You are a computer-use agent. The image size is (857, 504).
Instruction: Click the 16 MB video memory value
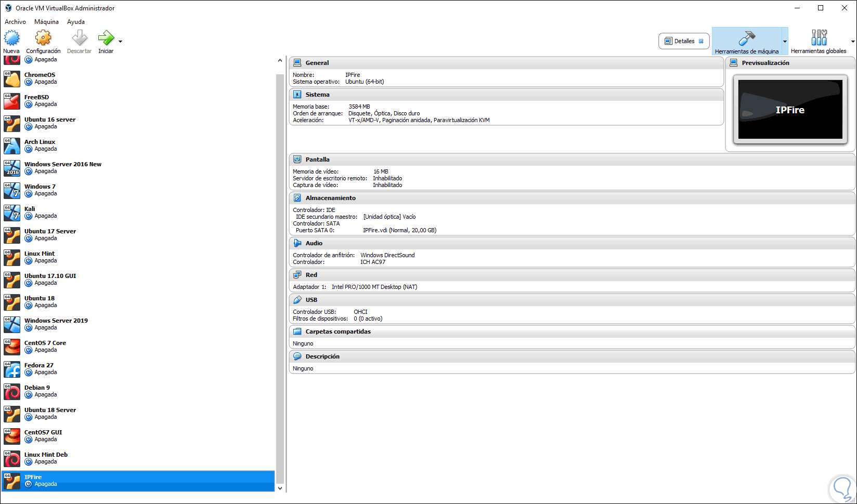[381, 171]
